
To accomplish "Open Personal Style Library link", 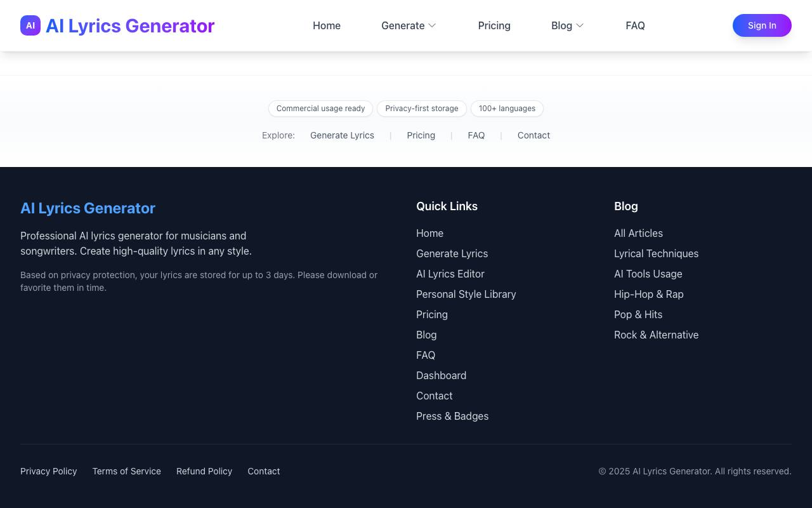I will tap(466, 294).
